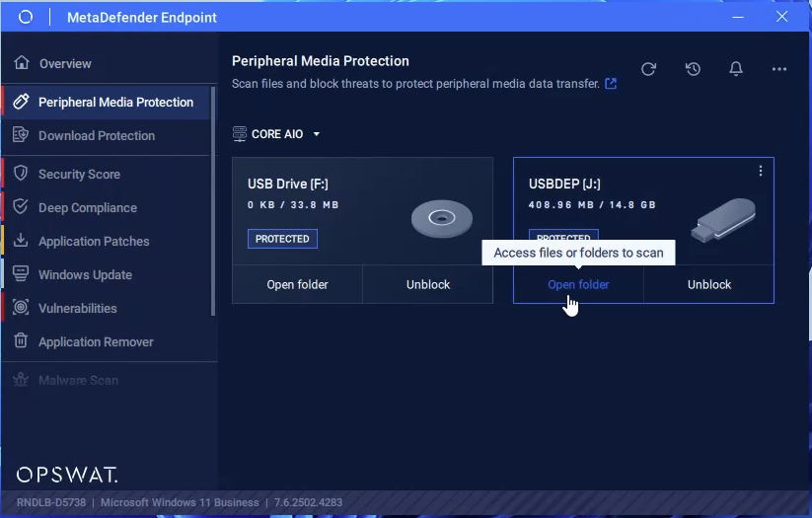Viewport: 812px width, 518px height.
Task: Open the three-dot more options menu
Action: (778, 69)
